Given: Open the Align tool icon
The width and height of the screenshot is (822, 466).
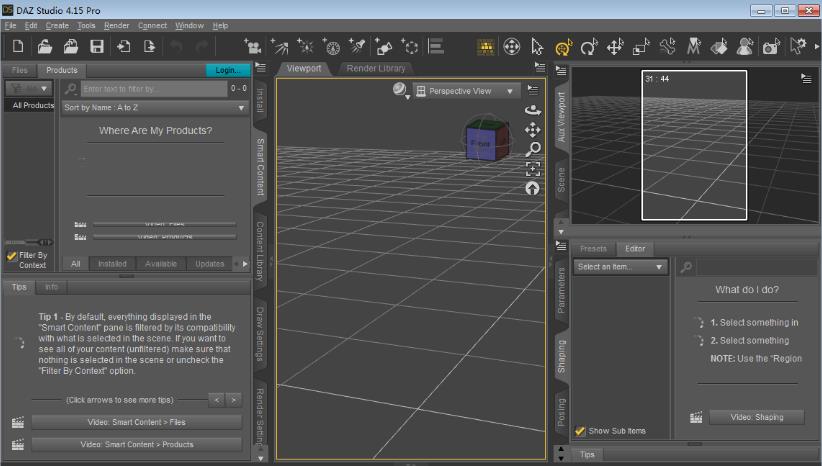Looking at the screenshot, I should pyautogui.click(x=436, y=47).
